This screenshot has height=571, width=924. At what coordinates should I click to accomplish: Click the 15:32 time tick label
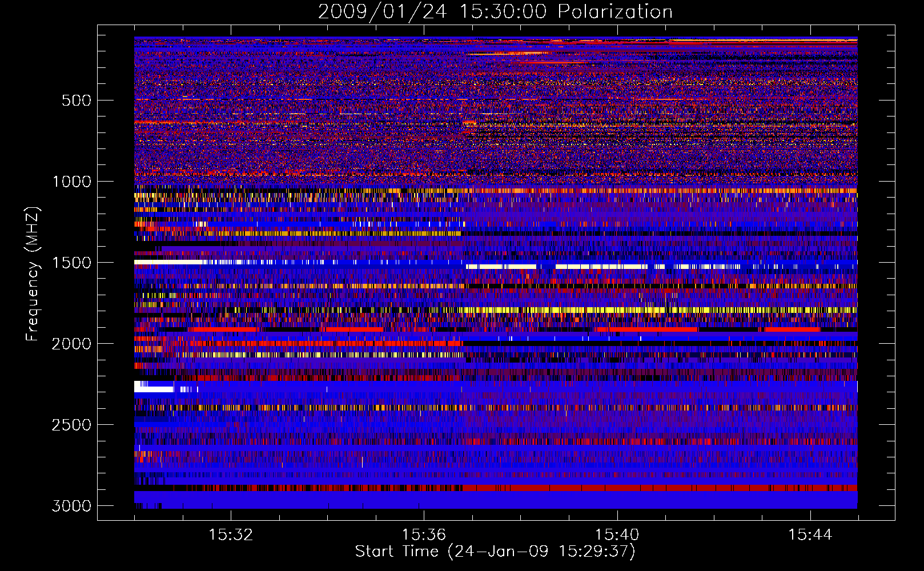coord(231,535)
